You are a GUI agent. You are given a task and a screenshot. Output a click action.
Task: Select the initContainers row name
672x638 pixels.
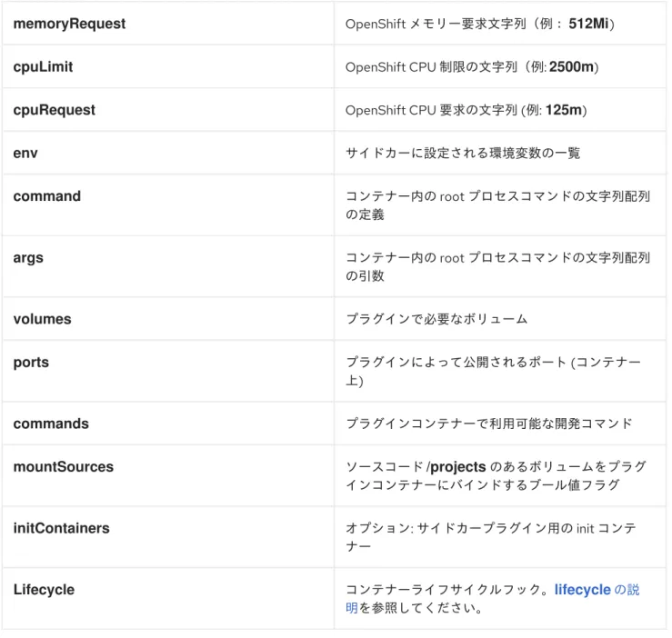61,528
